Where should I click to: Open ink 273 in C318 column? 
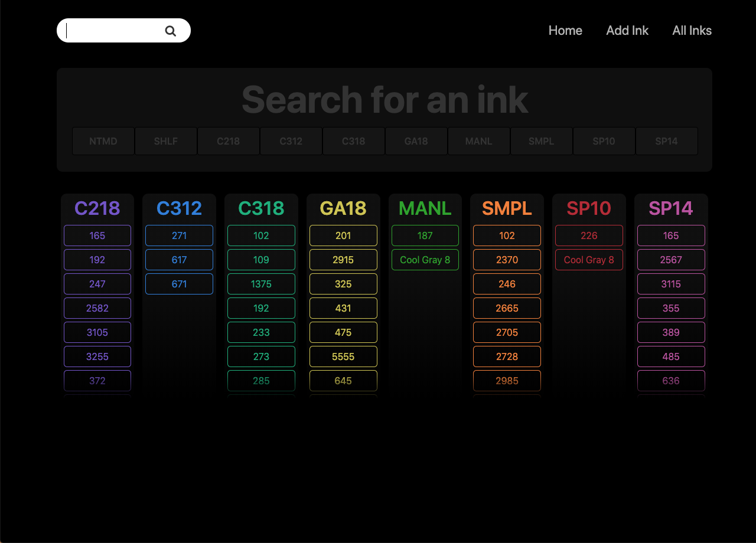tap(261, 356)
